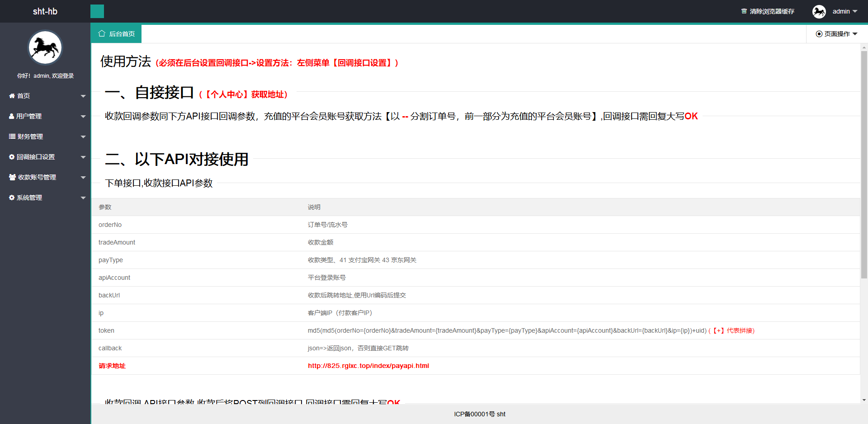Click the 用户管理 user icon
The height and width of the screenshot is (424, 868).
click(12, 116)
